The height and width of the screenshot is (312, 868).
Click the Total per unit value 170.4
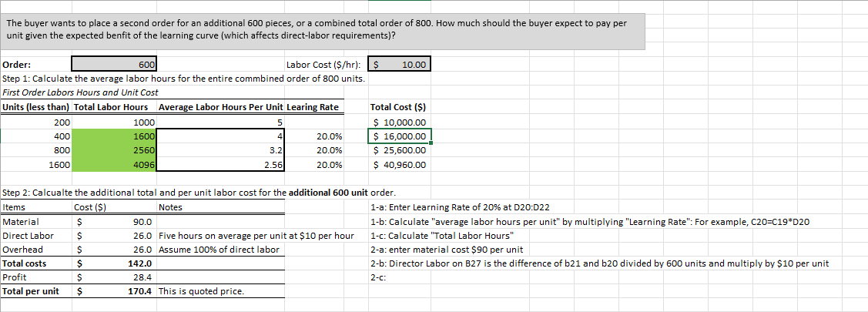click(115, 291)
